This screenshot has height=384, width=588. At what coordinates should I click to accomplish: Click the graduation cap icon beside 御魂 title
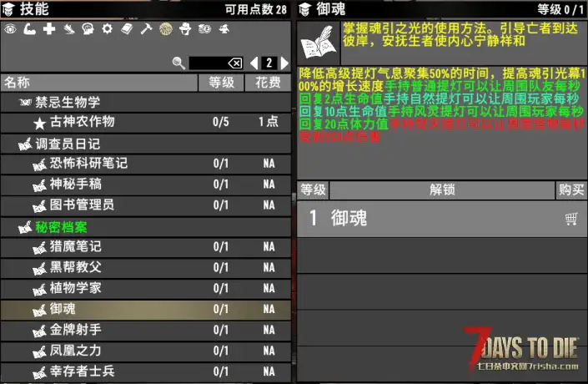(x=305, y=9)
